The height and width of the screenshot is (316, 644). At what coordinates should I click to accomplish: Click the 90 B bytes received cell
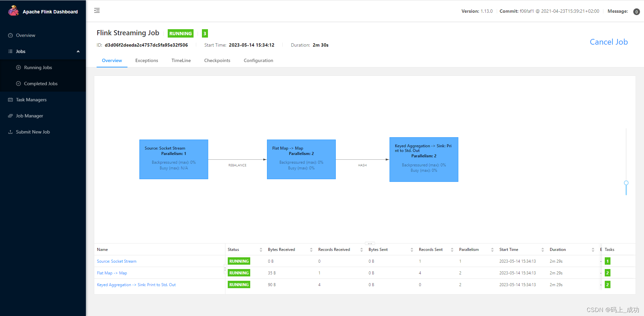[x=272, y=285]
